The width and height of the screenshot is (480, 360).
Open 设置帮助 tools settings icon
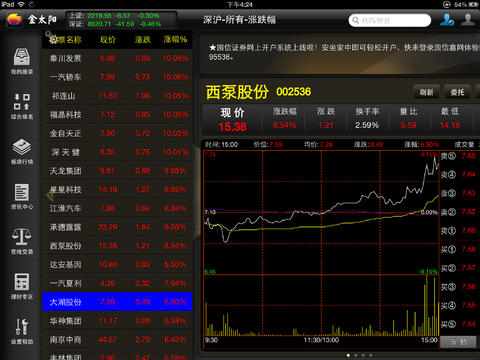22,331
